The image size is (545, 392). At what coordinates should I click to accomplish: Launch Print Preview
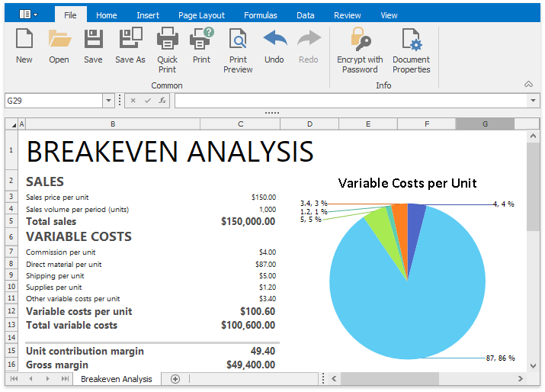coord(238,38)
